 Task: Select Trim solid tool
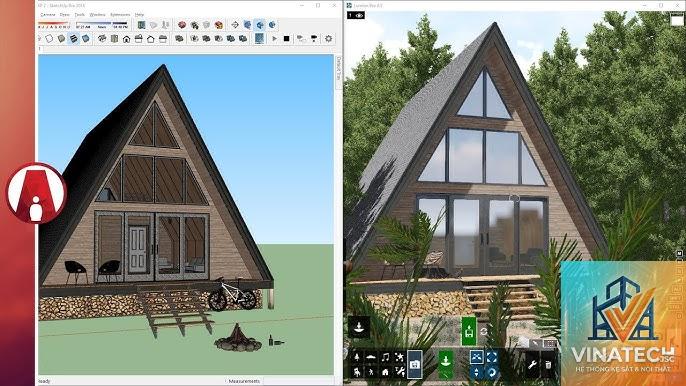pos(231,39)
